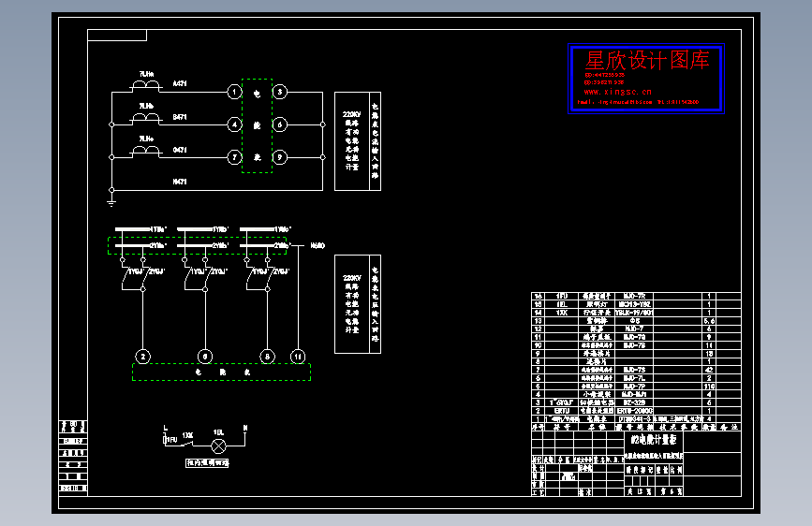The height and width of the screenshot is (526, 812).
Task: Click the 5.6 quantity cell in row 13
Action: (709, 321)
